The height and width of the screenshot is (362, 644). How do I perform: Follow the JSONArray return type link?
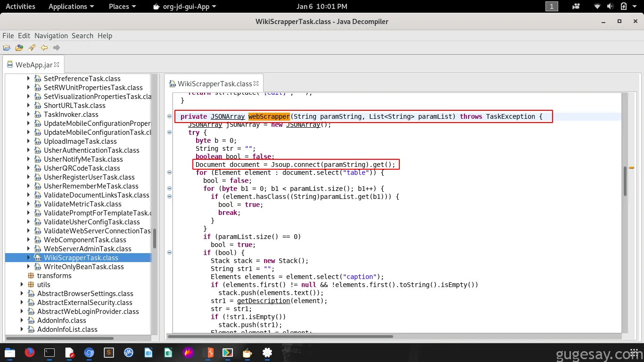[228, 116]
